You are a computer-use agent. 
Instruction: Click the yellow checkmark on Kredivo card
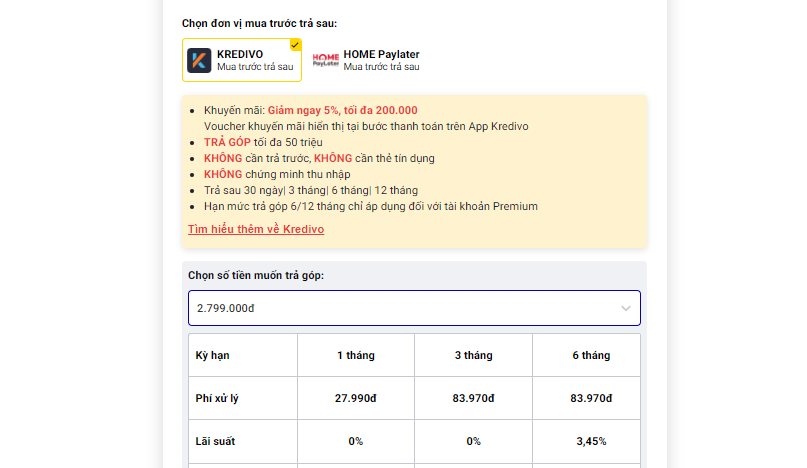click(295, 45)
